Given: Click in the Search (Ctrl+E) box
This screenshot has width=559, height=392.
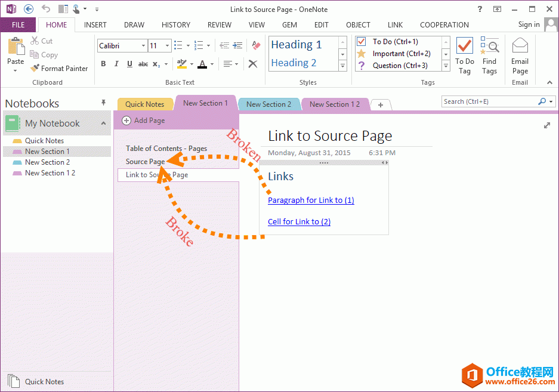Looking at the screenshot, I should (489, 101).
